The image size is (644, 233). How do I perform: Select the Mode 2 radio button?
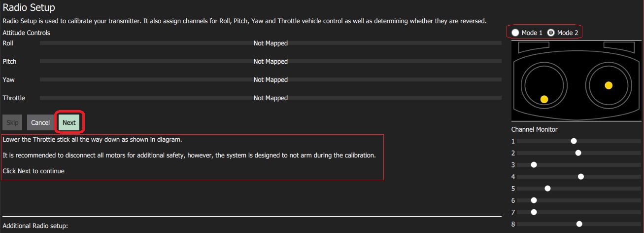551,33
